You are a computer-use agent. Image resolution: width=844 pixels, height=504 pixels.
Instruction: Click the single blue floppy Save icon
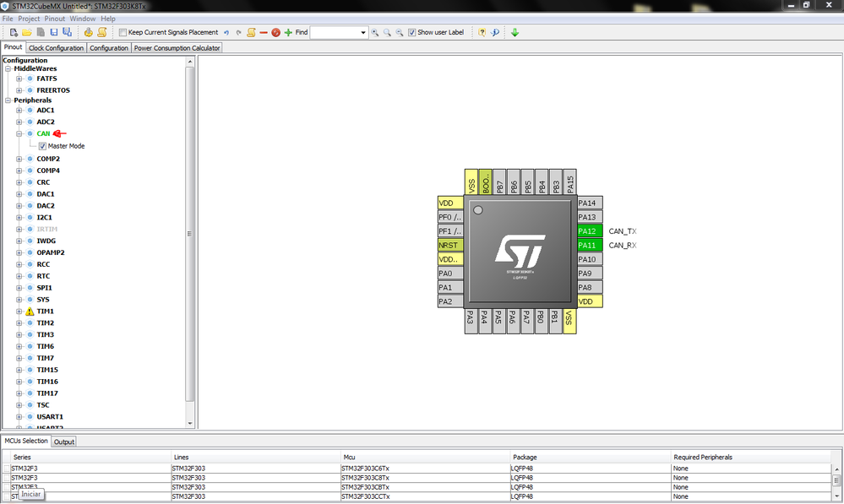[x=54, y=32]
